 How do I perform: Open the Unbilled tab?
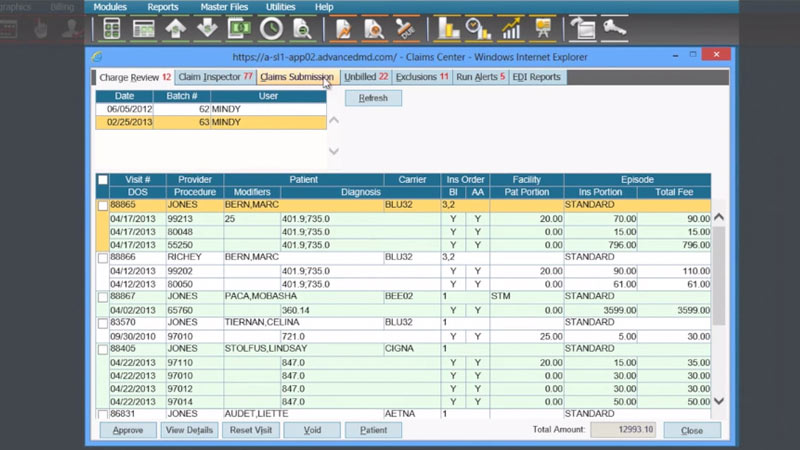366,77
